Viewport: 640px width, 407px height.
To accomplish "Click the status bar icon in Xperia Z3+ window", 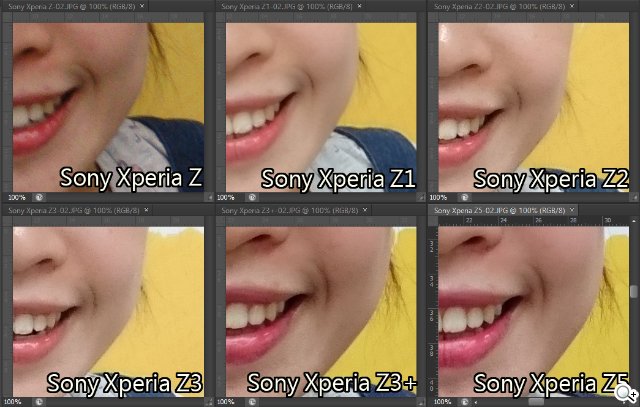I will [x=252, y=402].
